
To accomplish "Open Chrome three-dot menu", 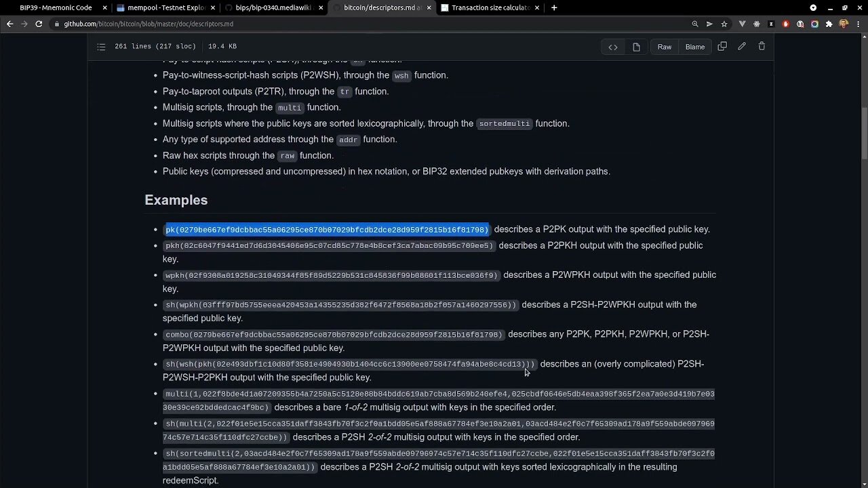I will (858, 24).
